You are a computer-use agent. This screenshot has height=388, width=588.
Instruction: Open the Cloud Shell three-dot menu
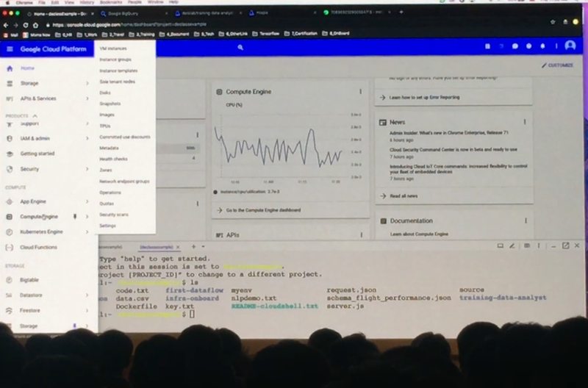coord(539,246)
